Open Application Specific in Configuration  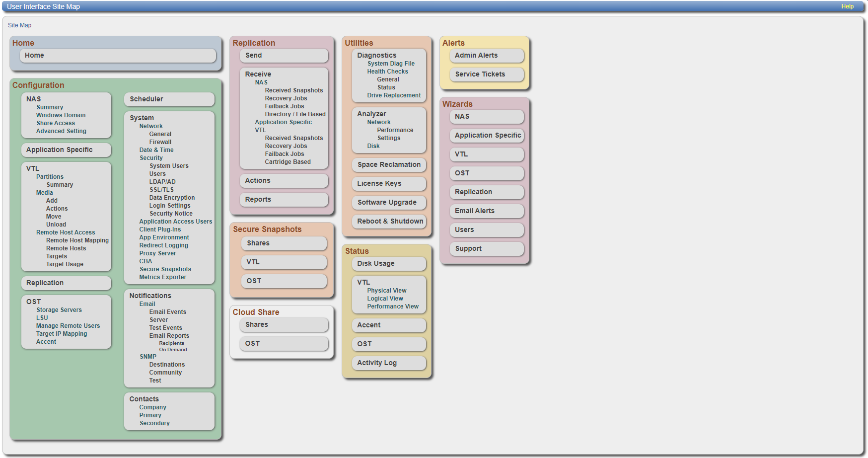(66, 150)
